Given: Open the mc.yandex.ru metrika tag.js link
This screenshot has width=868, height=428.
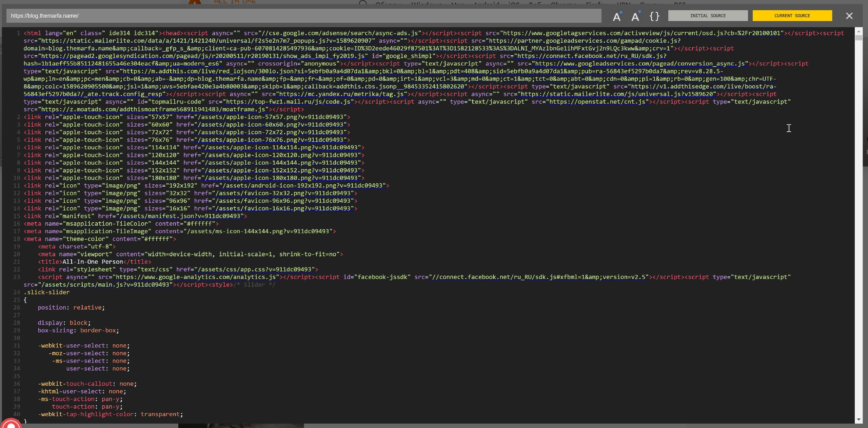Looking at the screenshot, I should [x=342, y=94].
